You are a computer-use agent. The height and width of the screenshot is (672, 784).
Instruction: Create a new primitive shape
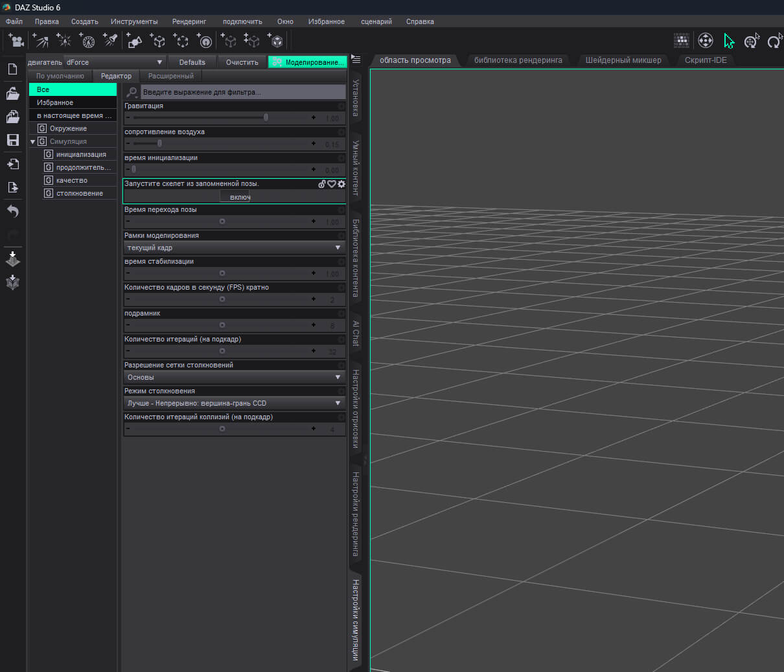(134, 41)
